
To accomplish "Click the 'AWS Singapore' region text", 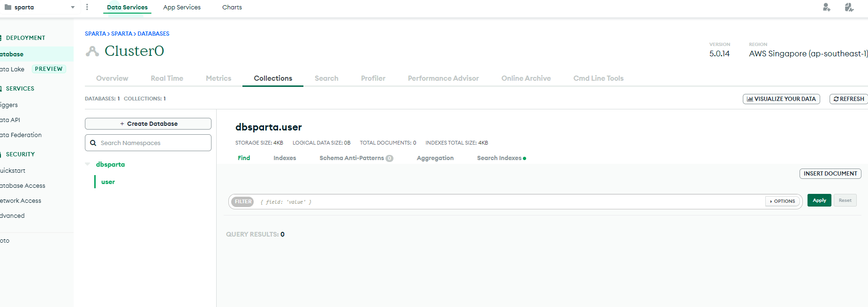I will 808,54.
